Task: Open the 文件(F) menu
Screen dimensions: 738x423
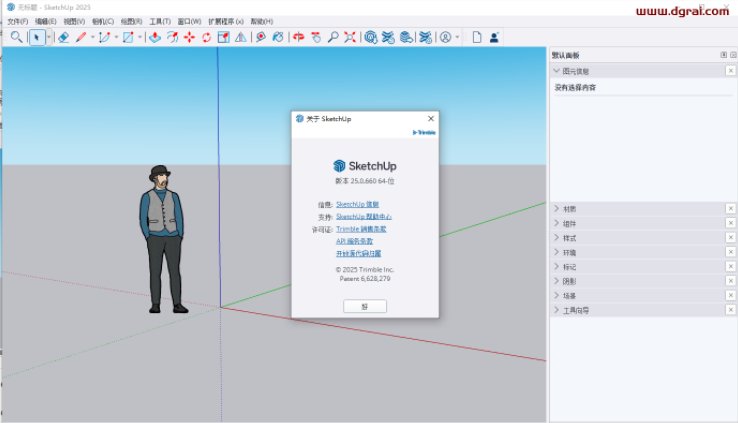Action: tap(17, 22)
